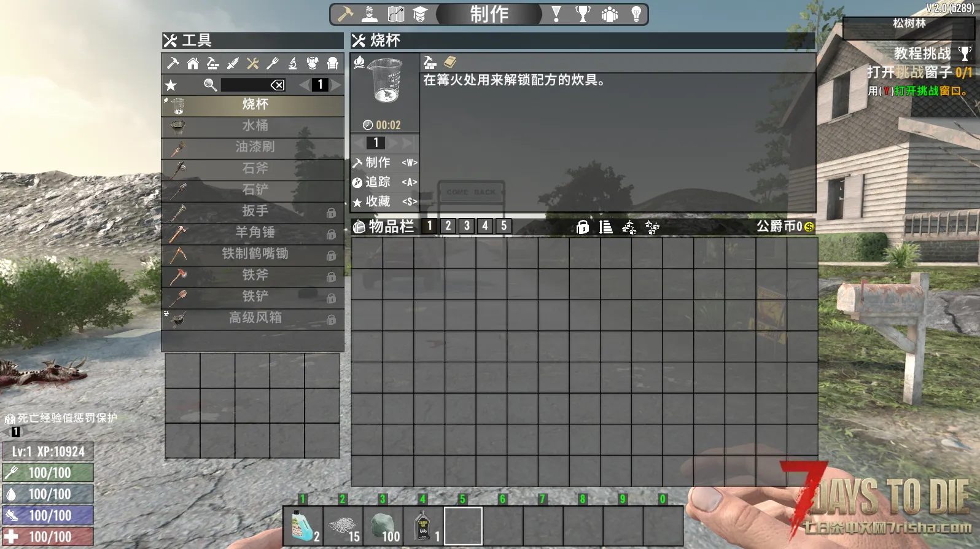Select the locked 铁斧 recipe row

pos(252,275)
